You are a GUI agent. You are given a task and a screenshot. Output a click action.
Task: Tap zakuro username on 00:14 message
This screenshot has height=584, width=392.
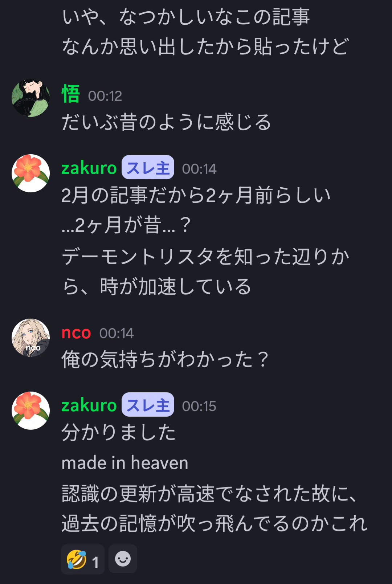click(x=89, y=168)
